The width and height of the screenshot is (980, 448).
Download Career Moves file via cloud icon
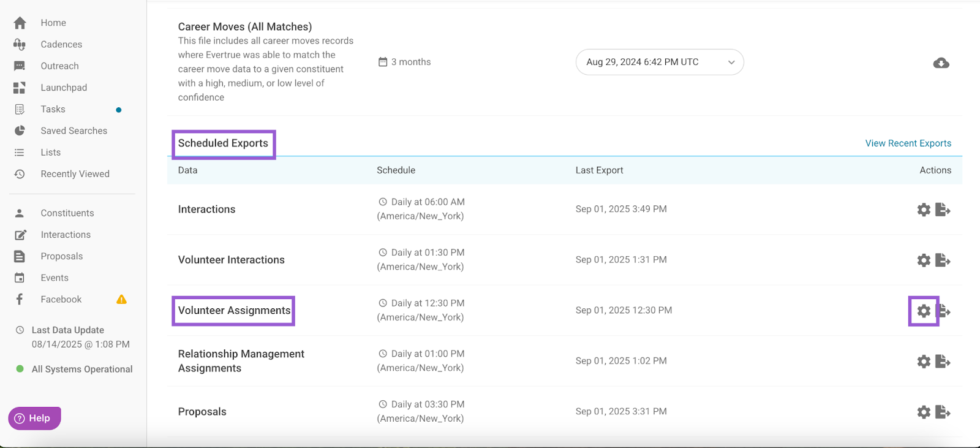[x=941, y=63]
